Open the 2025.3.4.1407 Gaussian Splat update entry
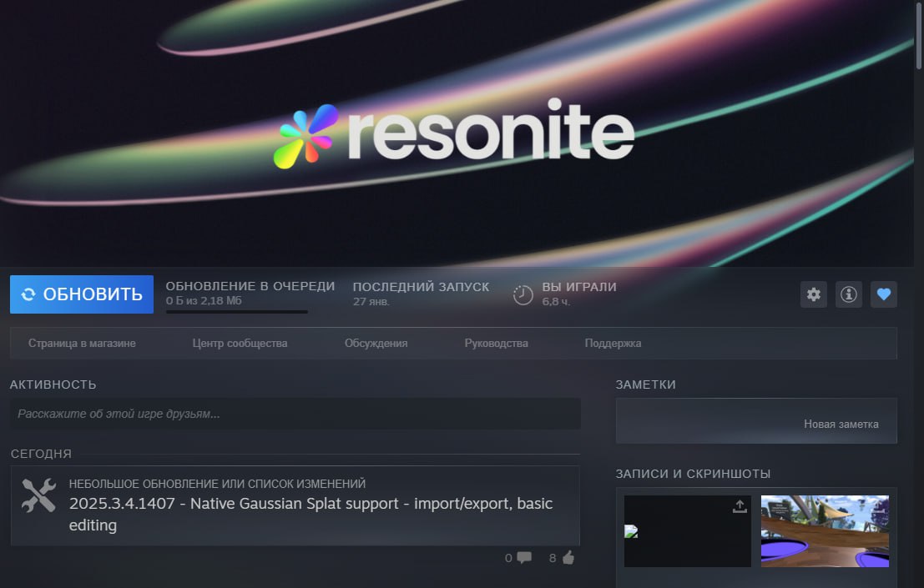The image size is (924, 588). pyautogui.click(x=309, y=514)
